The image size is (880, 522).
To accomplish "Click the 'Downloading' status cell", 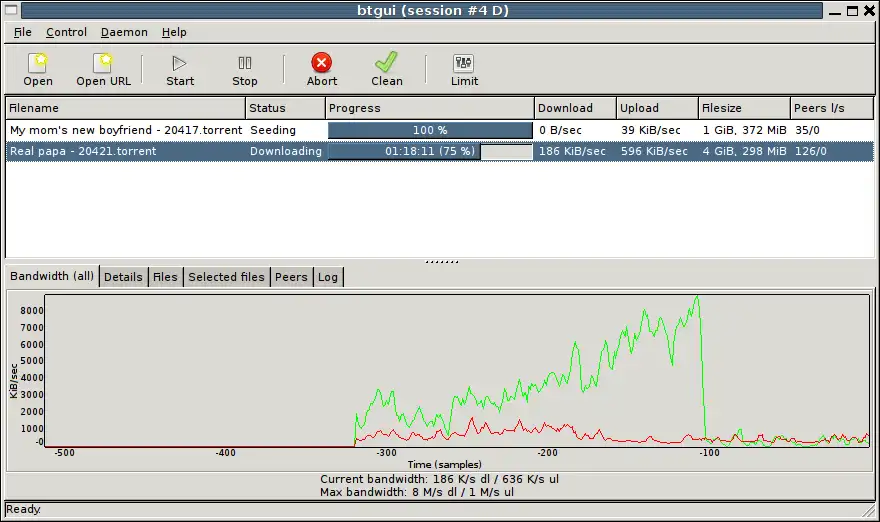I will coord(286,151).
